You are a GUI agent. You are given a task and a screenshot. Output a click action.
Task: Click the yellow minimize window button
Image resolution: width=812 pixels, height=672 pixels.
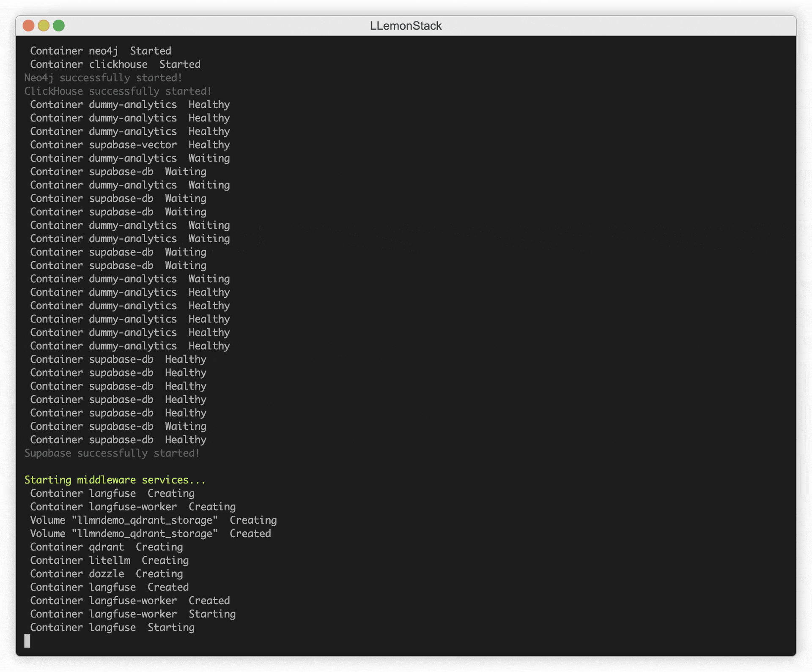pyautogui.click(x=44, y=26)
